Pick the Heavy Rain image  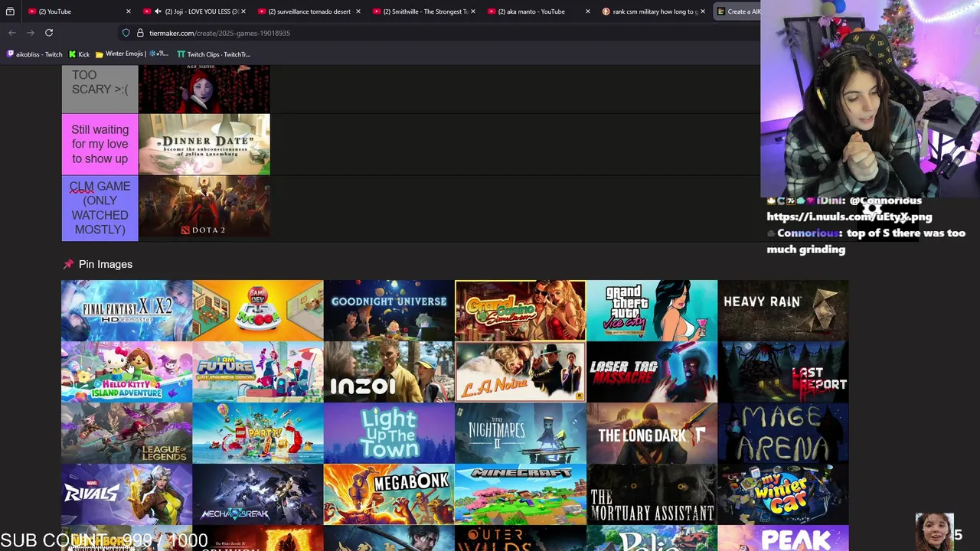(x=783, y=311)
